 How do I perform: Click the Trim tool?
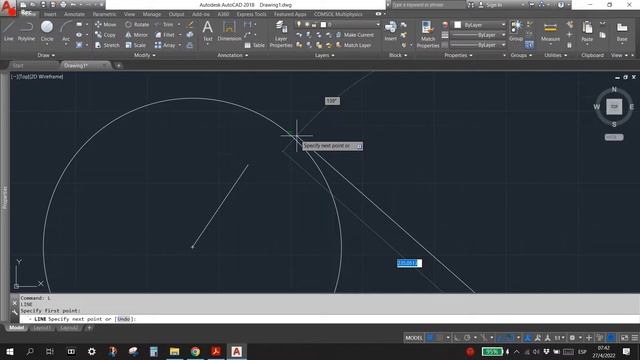click(164, 24)
